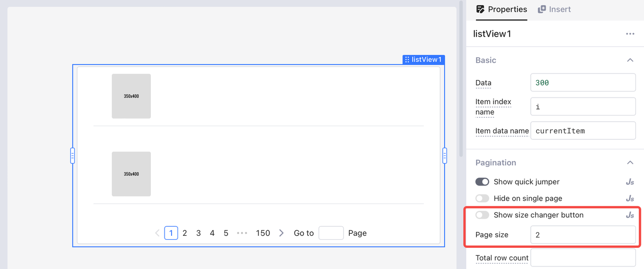644x269 pixels.
Task: Collapse the Pagination section
Action: pos(629,163)
